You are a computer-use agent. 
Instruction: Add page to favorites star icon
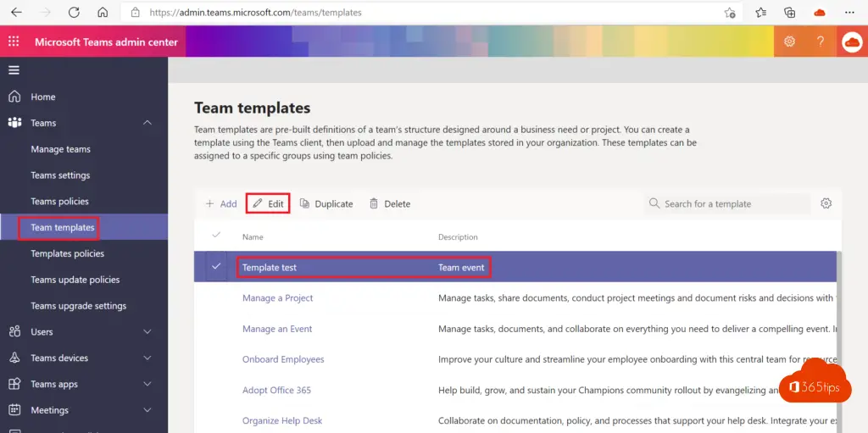tap(730, 12)
